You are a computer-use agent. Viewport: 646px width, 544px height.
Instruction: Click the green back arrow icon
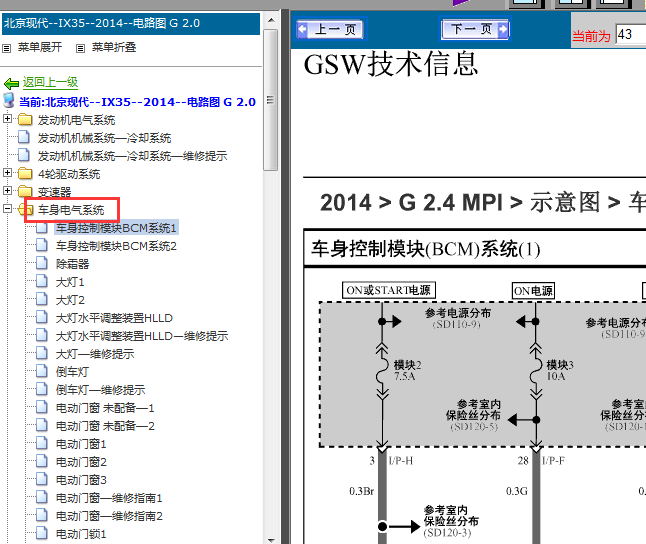tap(12, 83)
